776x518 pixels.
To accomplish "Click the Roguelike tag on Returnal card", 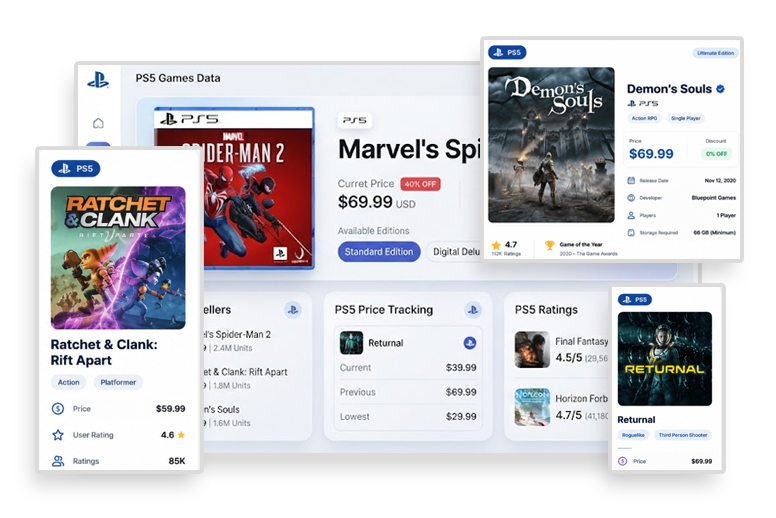I will (x=633, y=435).
